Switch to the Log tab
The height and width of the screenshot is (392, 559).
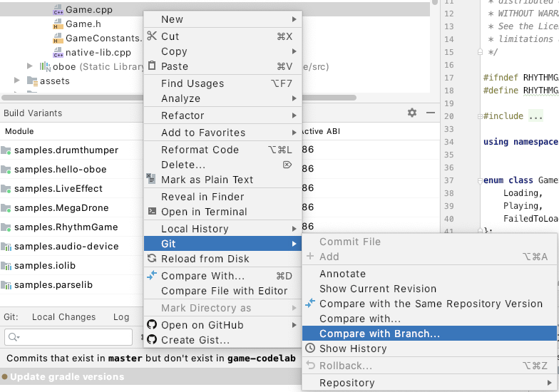pyautogui.click(x=121, y=317)
